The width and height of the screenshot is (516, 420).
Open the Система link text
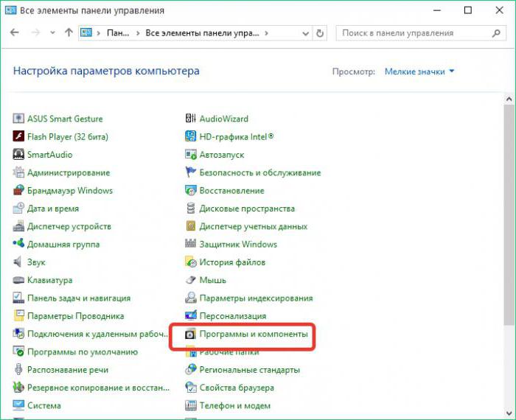tap(43, 405)
